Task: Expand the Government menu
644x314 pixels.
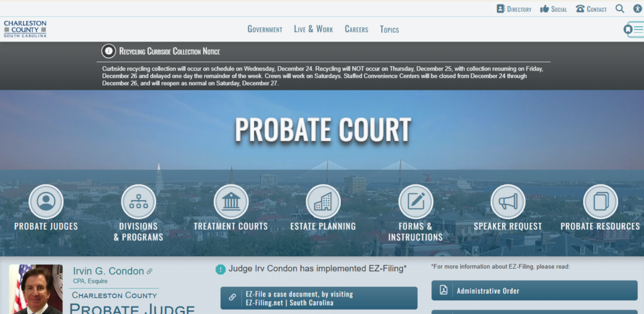Action: (x=265, y=30)
